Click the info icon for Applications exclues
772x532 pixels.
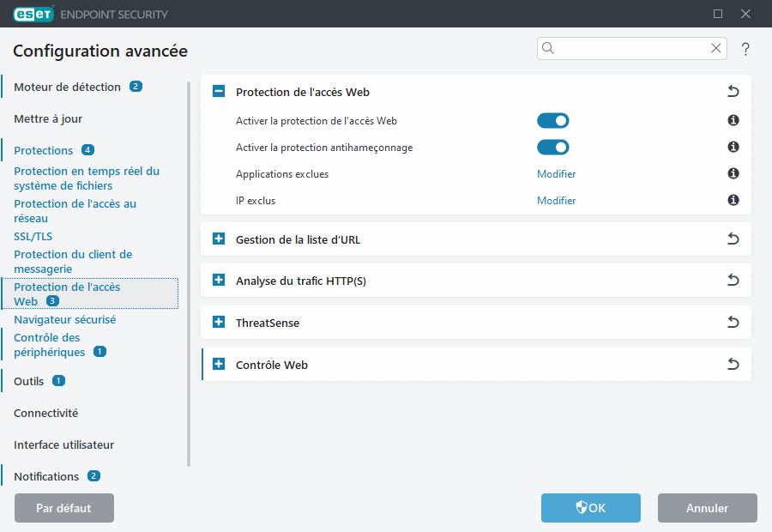(733, 173)
